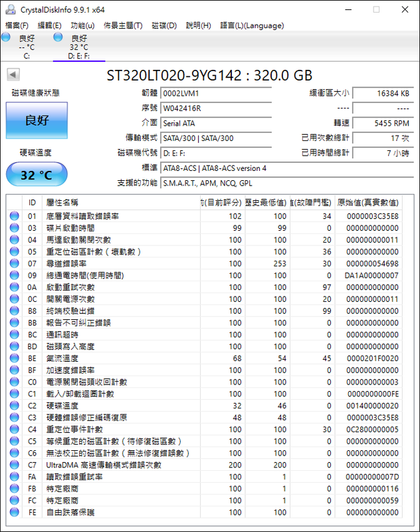This screenshot has width=420, height=532.
Task: Click the ID column header
Action: 32,203
